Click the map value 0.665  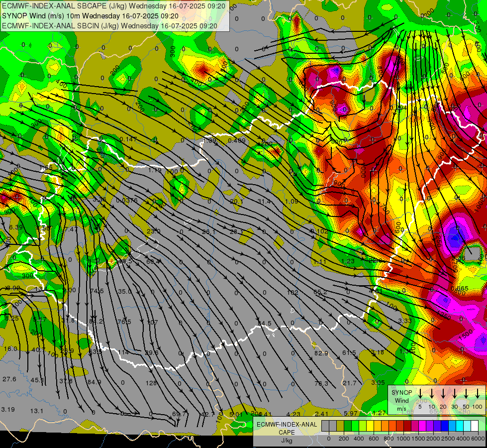pyautogui.click(x=460, y=289)
